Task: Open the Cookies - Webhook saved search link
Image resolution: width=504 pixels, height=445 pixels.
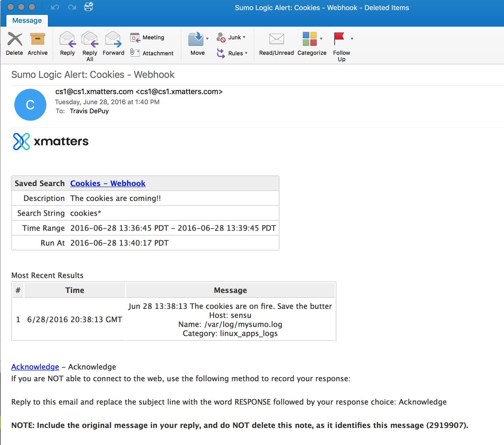Action: (108, 184)
